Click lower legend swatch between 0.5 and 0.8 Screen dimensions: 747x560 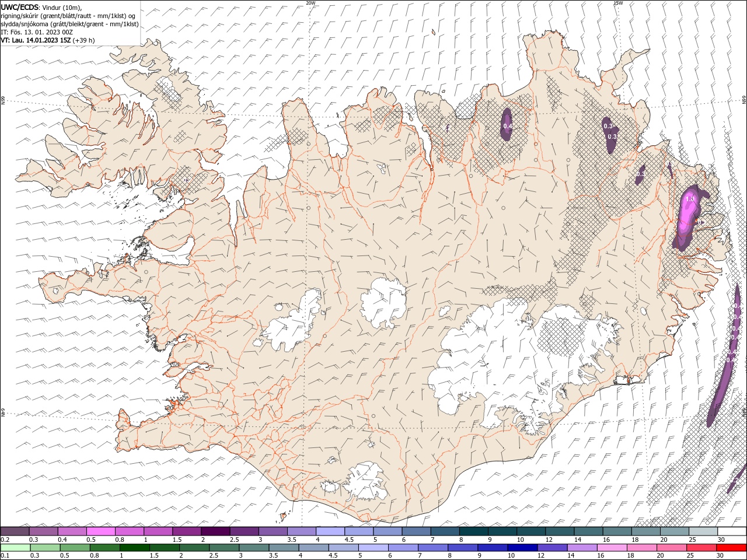point(75,548)
